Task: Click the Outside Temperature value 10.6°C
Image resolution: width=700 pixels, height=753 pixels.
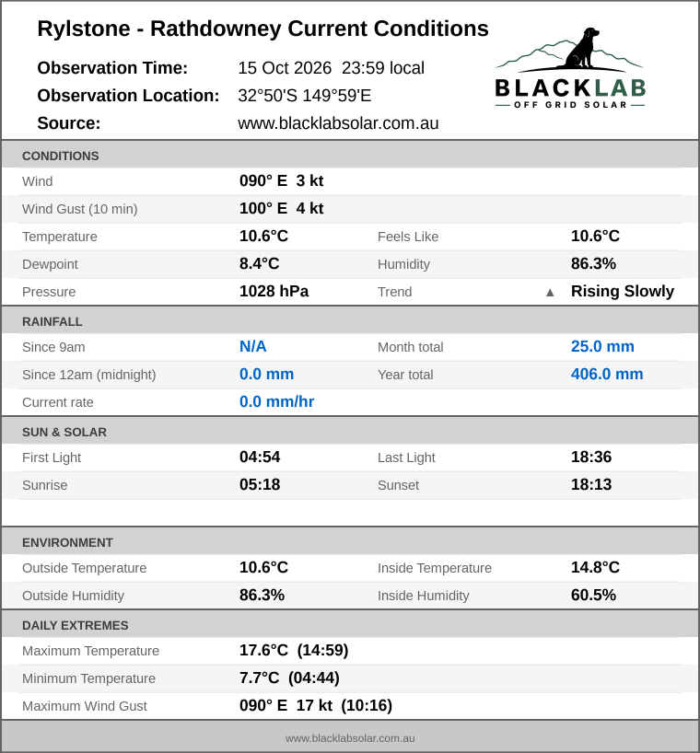Action: click(x=263, y=568)
